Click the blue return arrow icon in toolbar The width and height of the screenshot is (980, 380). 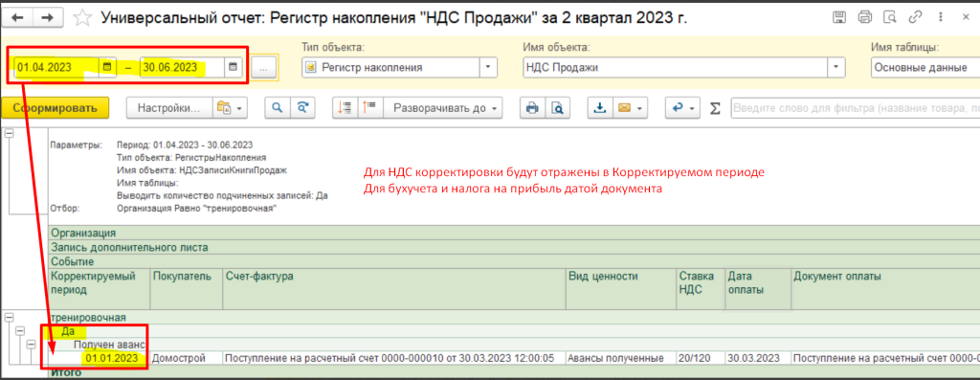pyautogui.click(x=677, y=107)
